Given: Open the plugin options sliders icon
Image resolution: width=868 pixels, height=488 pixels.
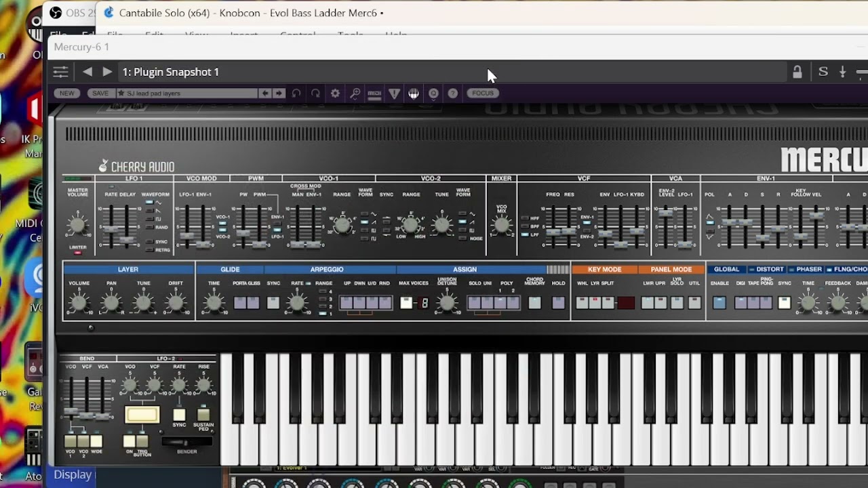Looking at the screenshot, I should (61, 72).
